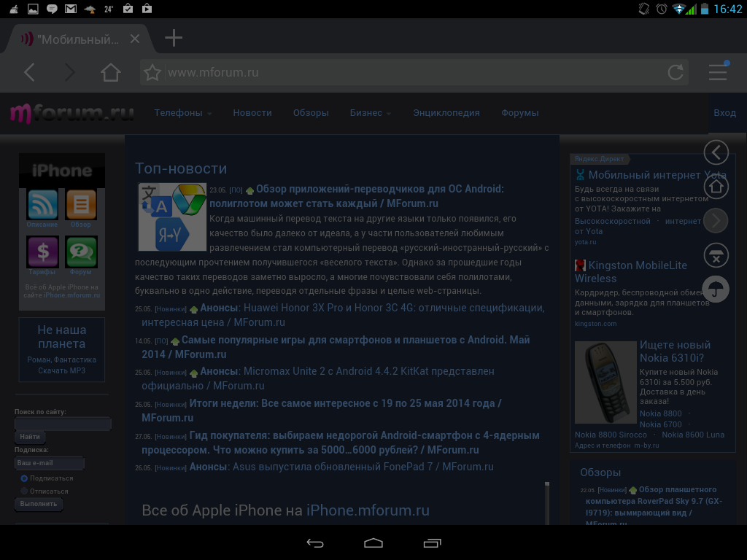Tap the Android recent apps button
The image size is (747, 560).
click(432, 542)
